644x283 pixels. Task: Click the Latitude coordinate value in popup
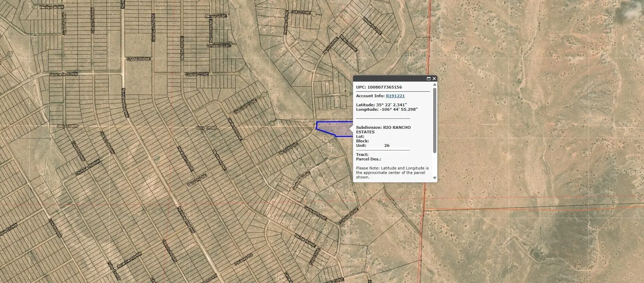click(392, 105)
